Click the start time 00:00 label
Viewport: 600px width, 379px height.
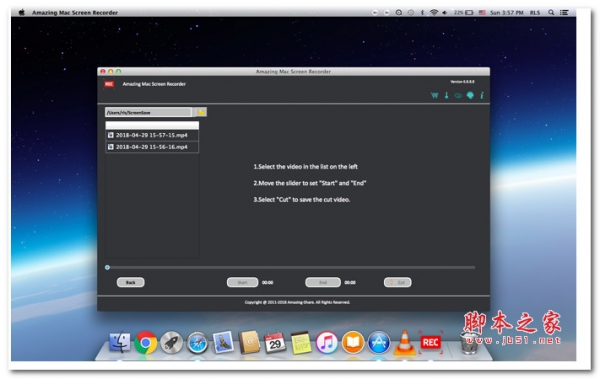point(267,283)
